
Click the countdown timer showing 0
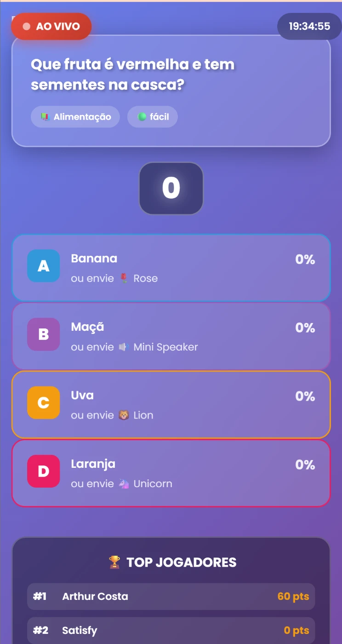[x=171, y=189]
